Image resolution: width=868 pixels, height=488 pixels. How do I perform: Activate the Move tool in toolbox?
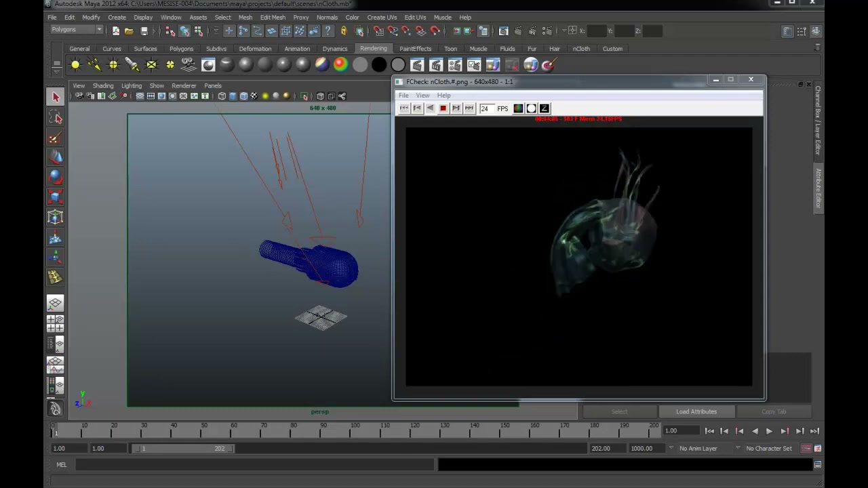pyautogui.click(x=56, y=157)
